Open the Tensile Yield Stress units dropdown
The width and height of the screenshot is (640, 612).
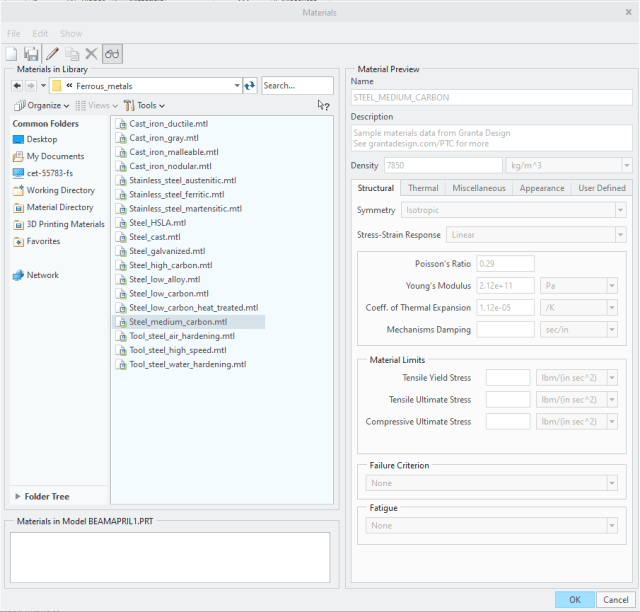point(612,378)
